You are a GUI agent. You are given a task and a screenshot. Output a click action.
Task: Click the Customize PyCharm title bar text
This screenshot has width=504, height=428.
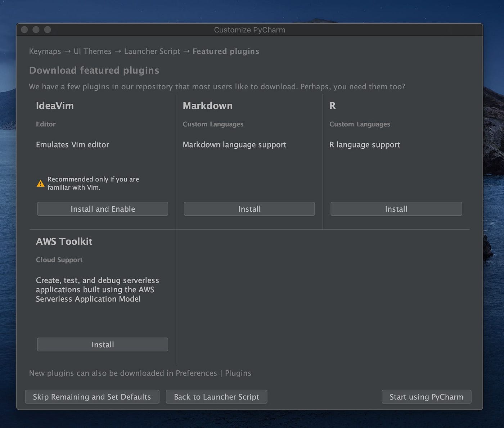coord(249,30)
